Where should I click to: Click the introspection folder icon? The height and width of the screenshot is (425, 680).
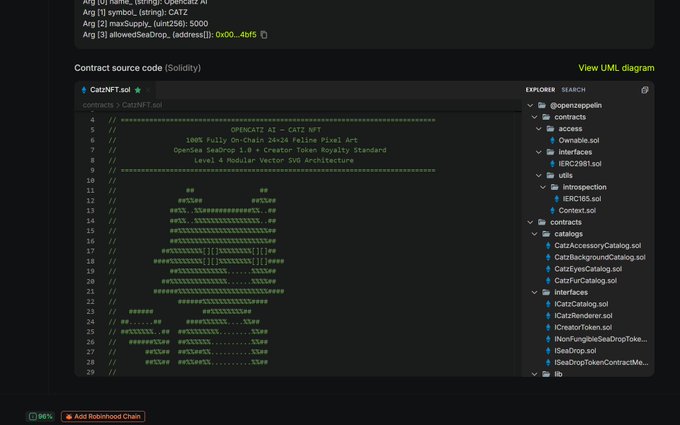555,187
